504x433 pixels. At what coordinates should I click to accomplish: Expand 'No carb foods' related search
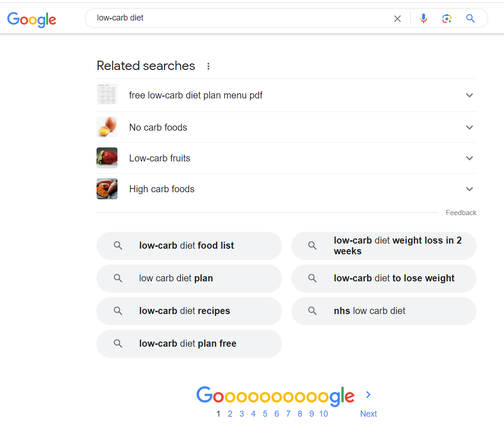[469, 127]
